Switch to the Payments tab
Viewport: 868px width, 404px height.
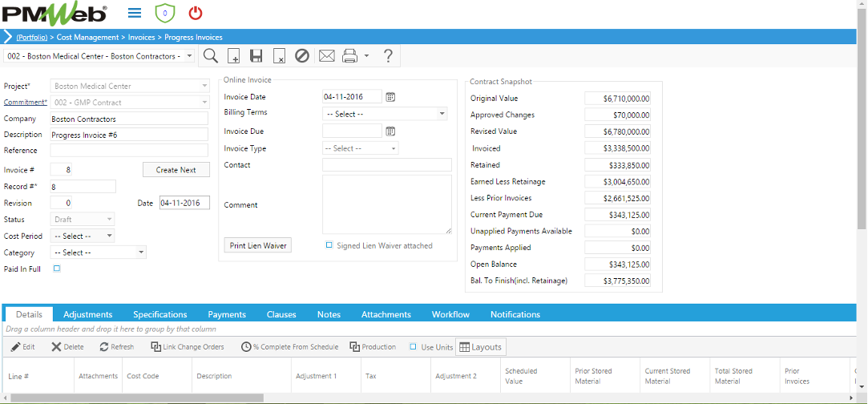227,314
